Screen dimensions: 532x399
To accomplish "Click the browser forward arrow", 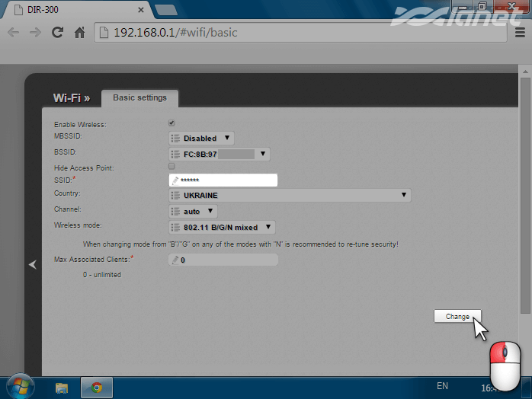I will click(35, 33).
